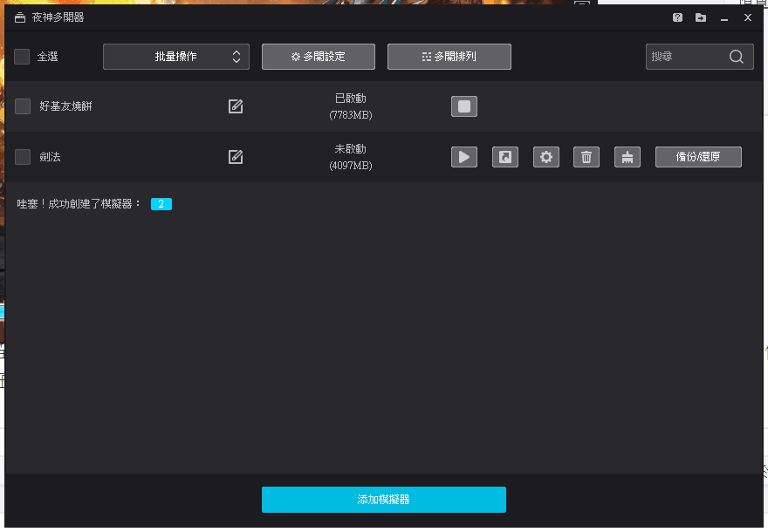The width and height of the screenshot is (768, 532).
Task: Open 多開設定 multi-instance settings
Action: 319,57
